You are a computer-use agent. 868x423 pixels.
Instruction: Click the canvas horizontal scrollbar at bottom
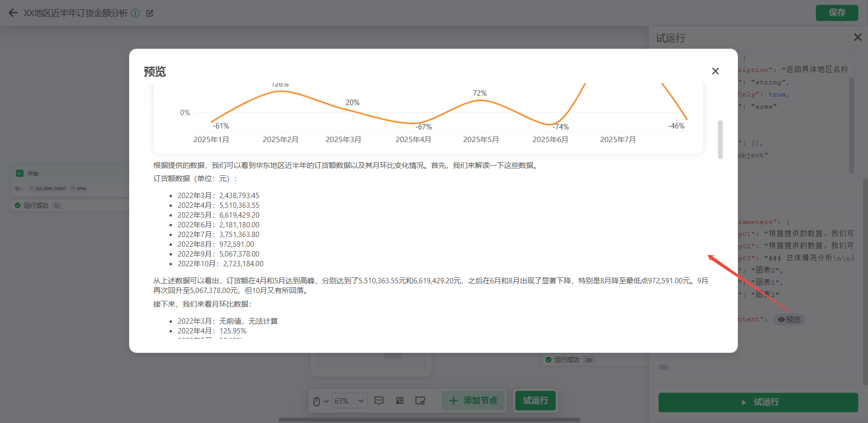point(429,420)
